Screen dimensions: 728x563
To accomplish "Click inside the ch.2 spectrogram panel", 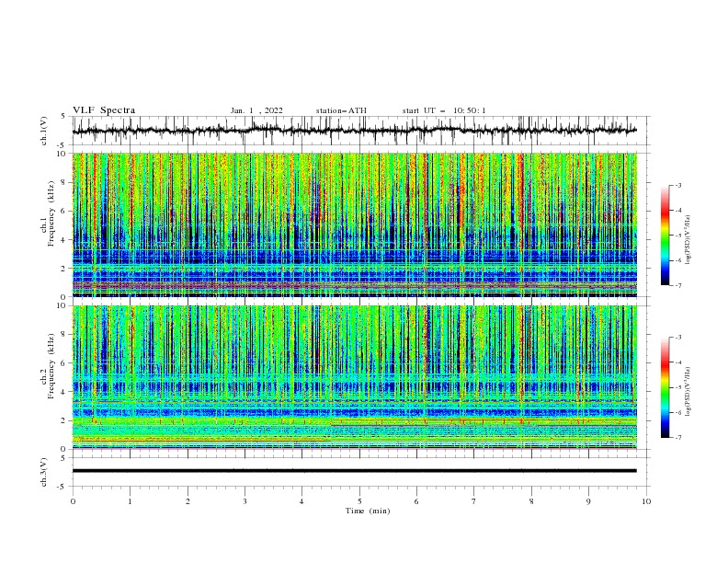I will pyautogui.click(x=354, y=377).
